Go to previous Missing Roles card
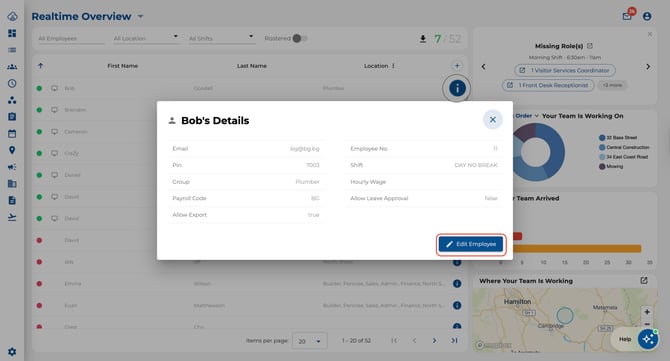670x361 pixels. point(483,67)
